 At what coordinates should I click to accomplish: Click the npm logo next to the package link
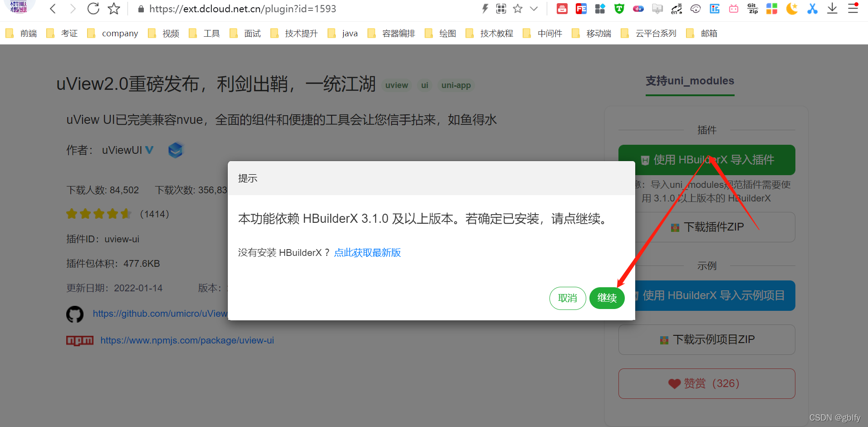coord(80,340)
